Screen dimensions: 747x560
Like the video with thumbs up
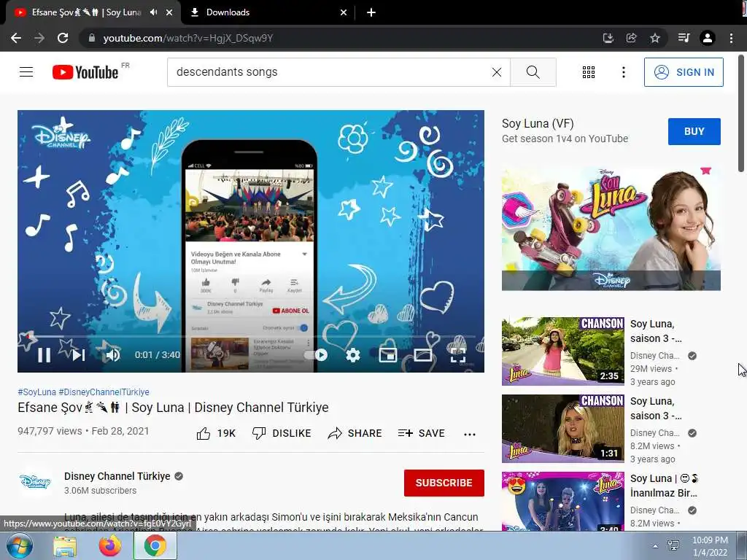(216, 433)
